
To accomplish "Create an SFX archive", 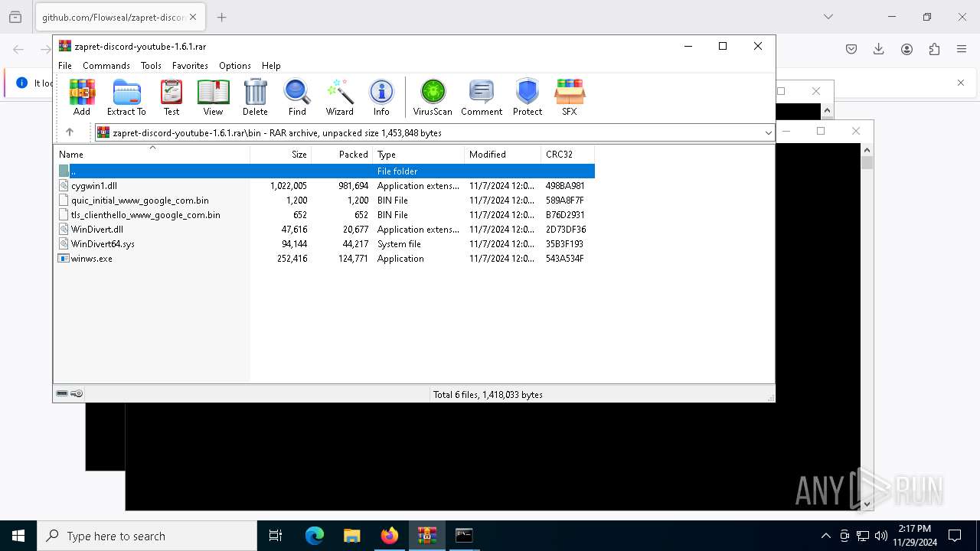I will (x=569, y=97).
